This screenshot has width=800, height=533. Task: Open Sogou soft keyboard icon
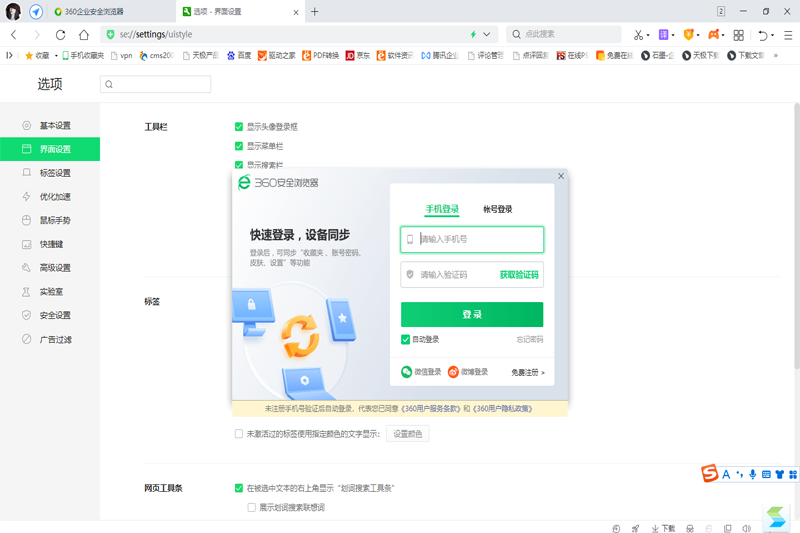(x=766, y=474)
